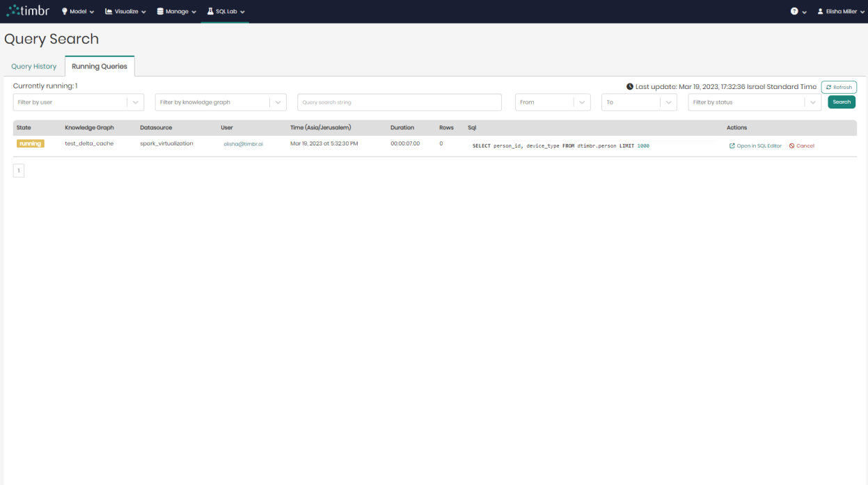Select the Running Queries tab
Viewport: 868px width, 485px height.
(100, 65)
